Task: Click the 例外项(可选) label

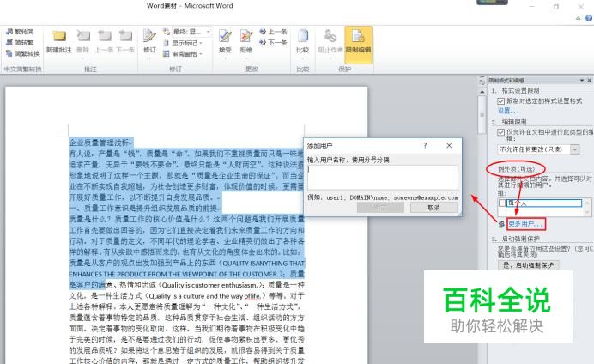Action: pyautogui.click(x=516, y=169)
